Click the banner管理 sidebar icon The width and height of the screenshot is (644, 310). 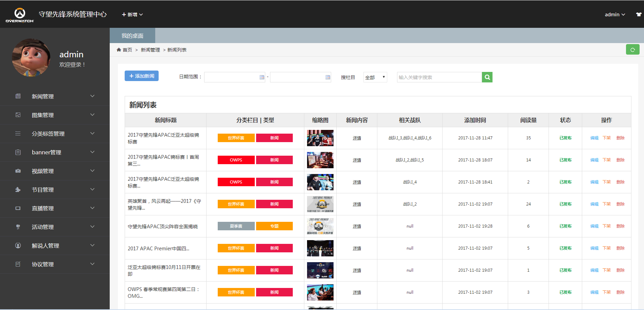18,152
